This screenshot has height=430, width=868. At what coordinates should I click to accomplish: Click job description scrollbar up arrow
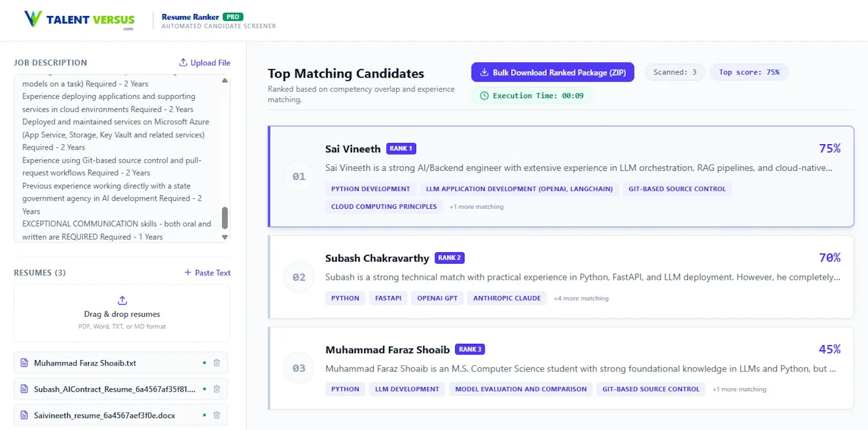(225, 80)
